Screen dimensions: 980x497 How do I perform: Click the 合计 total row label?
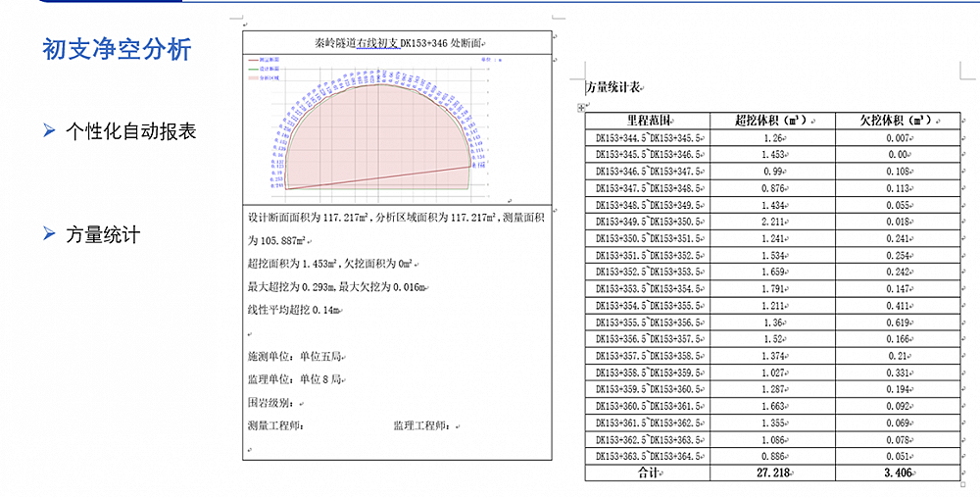click(x=647, y=472)
